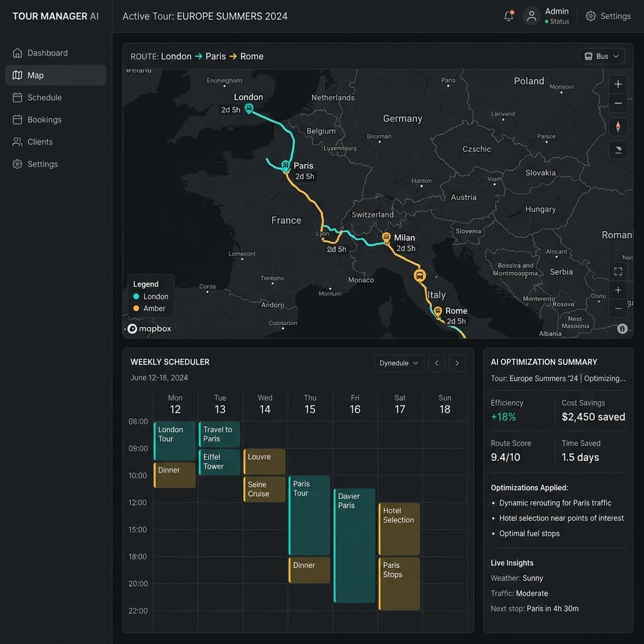Open Settings in the sidebar
Viewport: 644px width, 644px height.
coord(55,164)
